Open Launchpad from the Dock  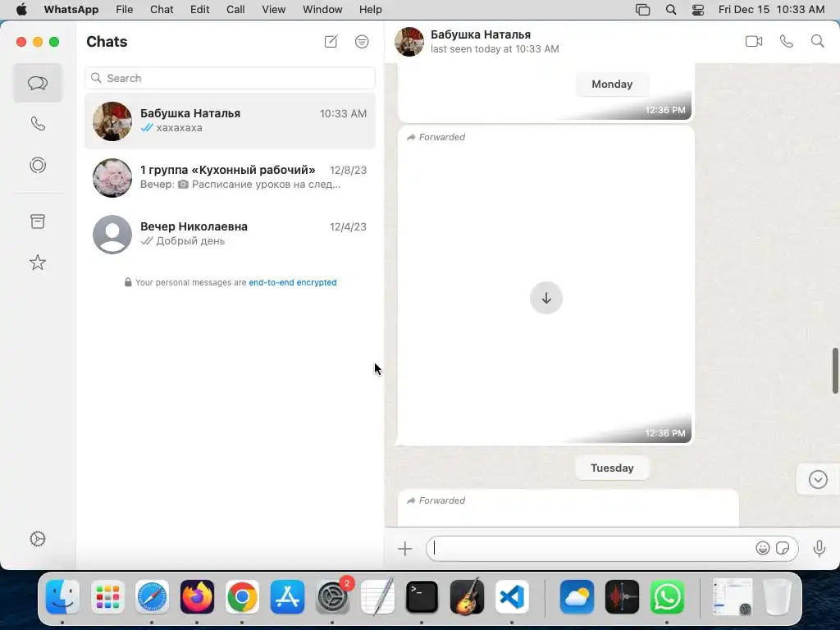click(107, 597)
